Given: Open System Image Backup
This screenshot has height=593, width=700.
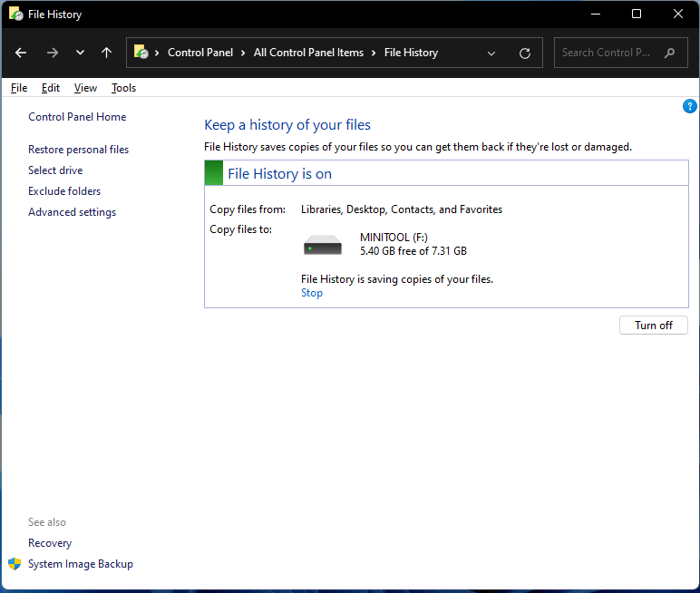Looking at the screenshot, I should (80, 564).
